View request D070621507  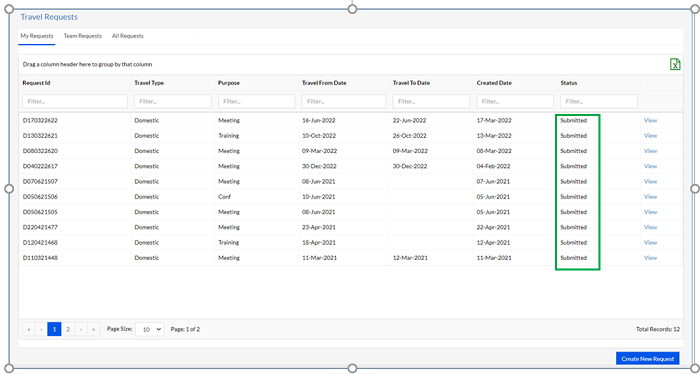tap(650, 182)
